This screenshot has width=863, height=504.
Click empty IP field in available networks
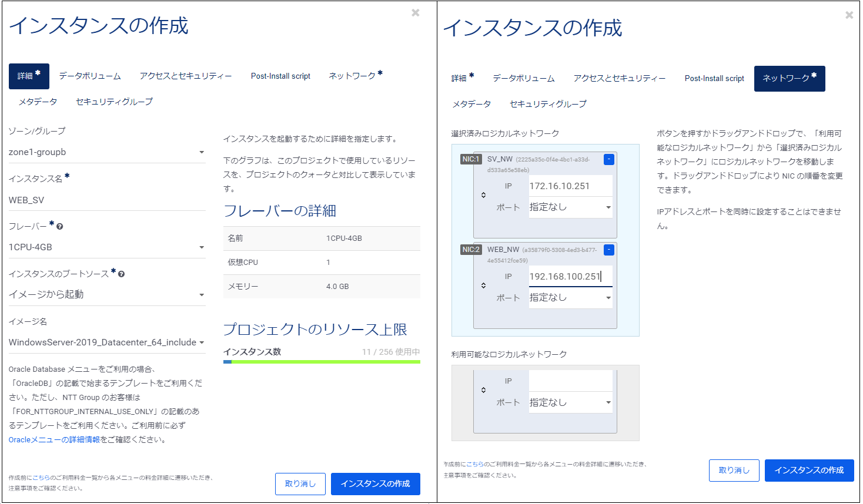click(x=571, y=381)
